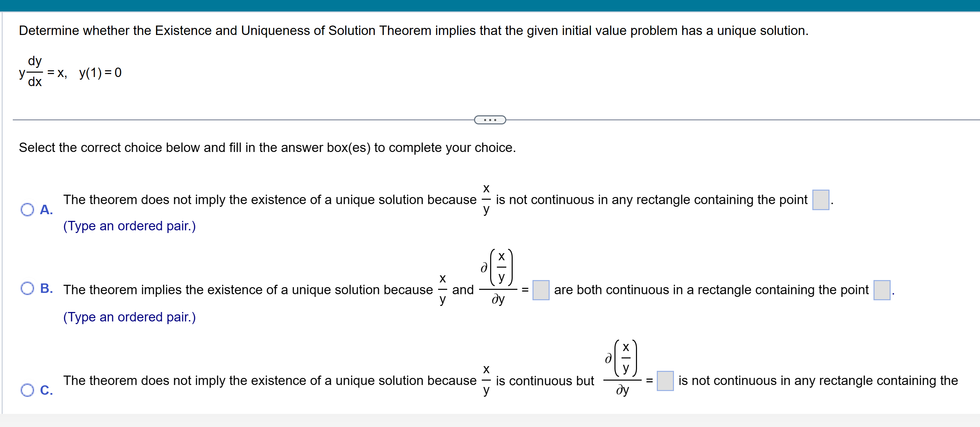
Task: Click the phrase 'Type an ordered pair' under B
Action: click(x=129, y=317)
